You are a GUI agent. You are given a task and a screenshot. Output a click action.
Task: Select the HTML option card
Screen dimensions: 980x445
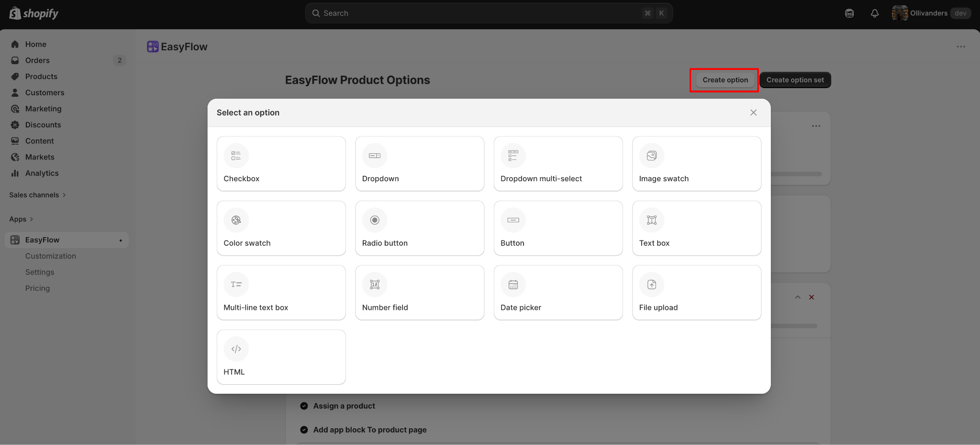coord(281,357)
